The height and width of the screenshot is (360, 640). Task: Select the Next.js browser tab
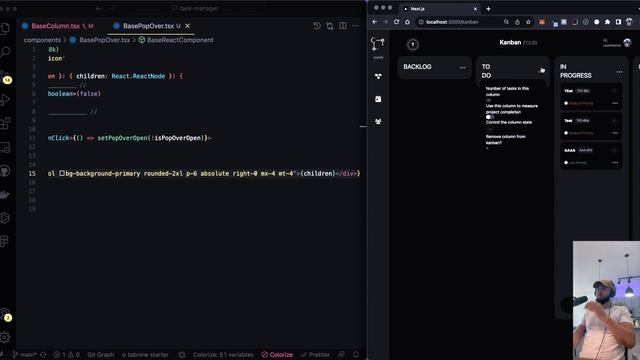(x=439, y=9)
